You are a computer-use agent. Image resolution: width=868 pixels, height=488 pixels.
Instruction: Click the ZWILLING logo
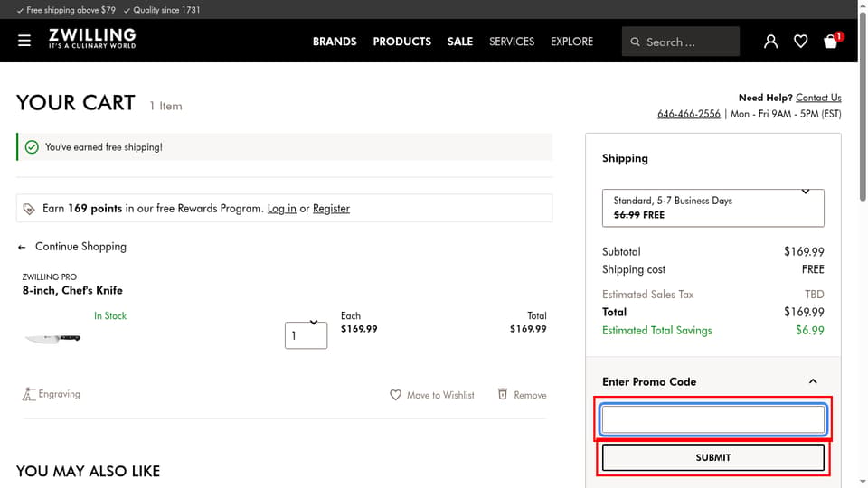(x=92, y=39)
